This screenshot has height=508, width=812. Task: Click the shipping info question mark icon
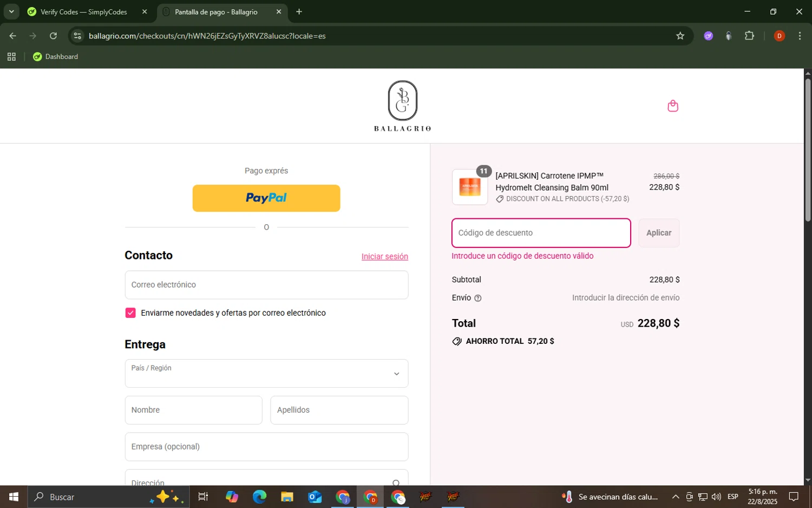(x=477, y=298)
